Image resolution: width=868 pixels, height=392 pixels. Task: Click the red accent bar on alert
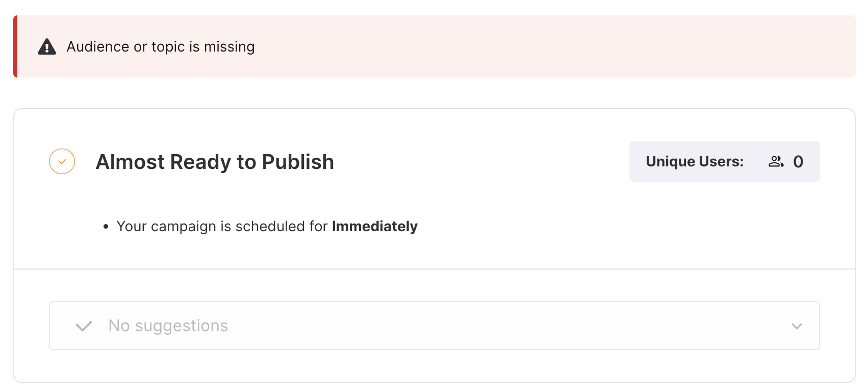point(15,46)
